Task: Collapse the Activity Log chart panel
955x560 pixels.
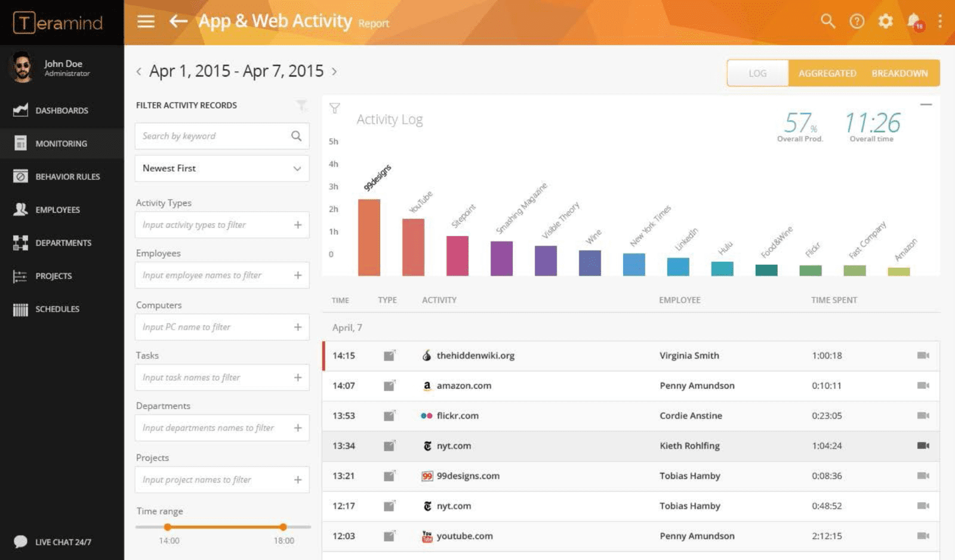Action: coord(926,104)
